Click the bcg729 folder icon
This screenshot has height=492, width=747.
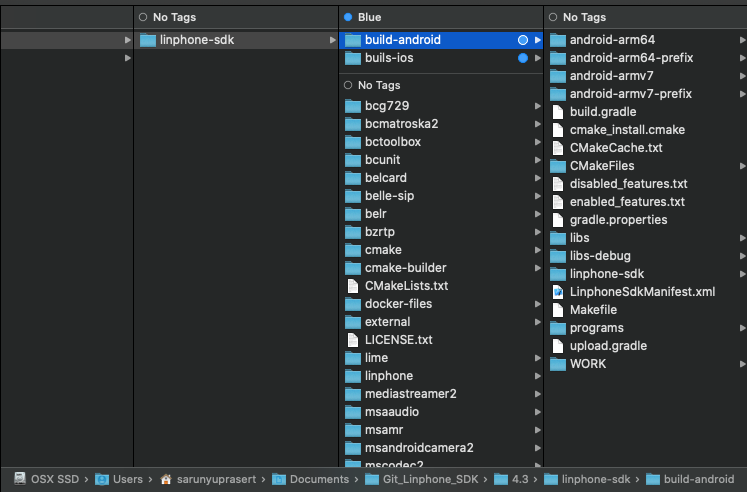tap(353, 106)
